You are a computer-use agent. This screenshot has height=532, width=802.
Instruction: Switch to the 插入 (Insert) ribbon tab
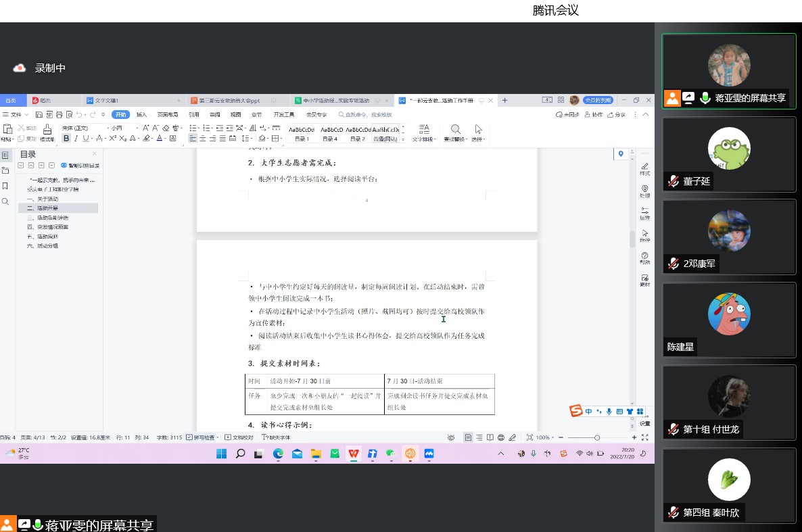pyautogui.click(x=141, y=115)
